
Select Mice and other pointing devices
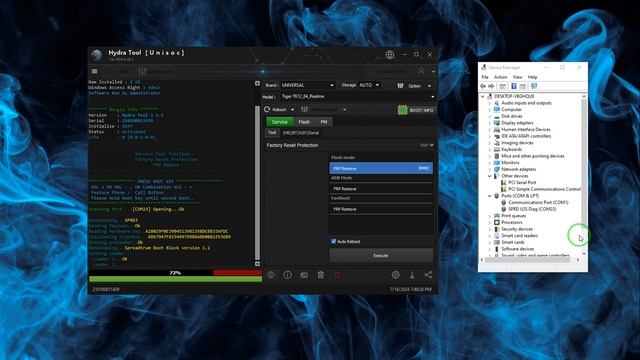[x=533, y=156]
